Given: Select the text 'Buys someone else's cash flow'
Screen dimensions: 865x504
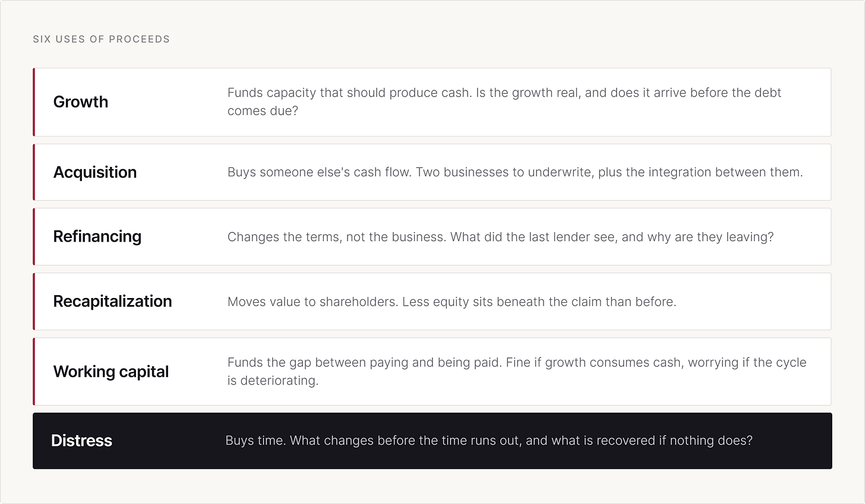Looking at the screenshot, I should click(x=318, y=172).
